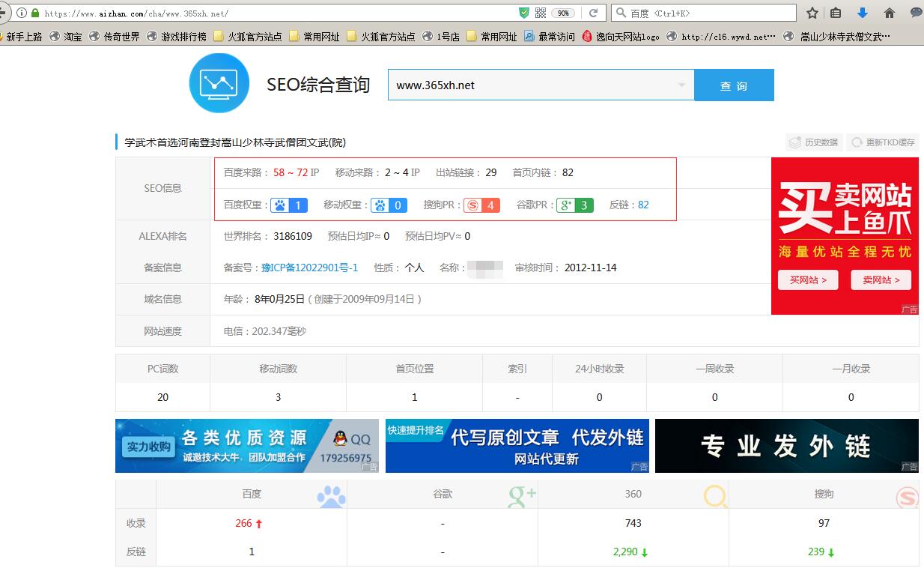The height and width of the screenshot is (571, 924).
Task: Click the magnifier icon beside 360 column header
Action: click(x=713, y=496)
